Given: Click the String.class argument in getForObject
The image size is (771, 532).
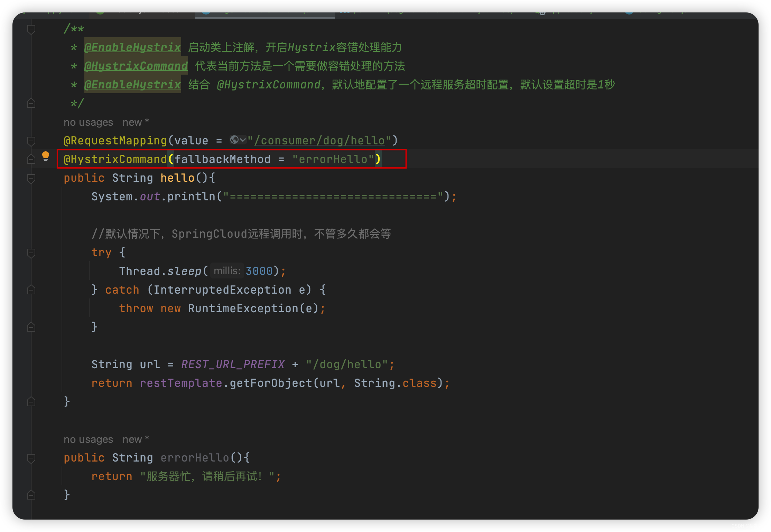Looking at the screenshot, I should pyautogui.click(x=395, y=383).
